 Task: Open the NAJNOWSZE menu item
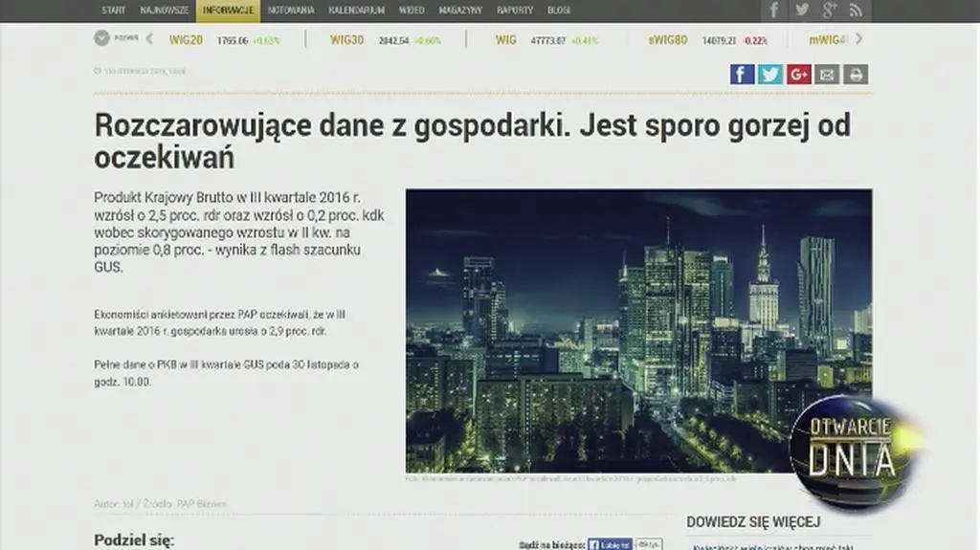click(165, 10)
